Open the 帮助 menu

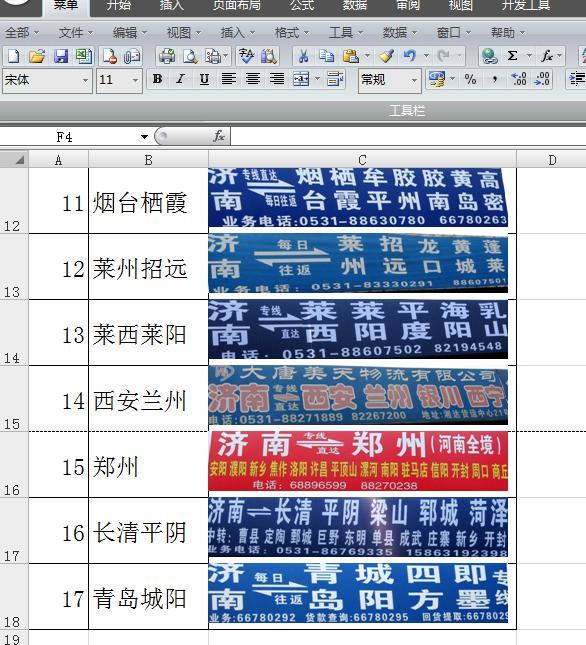508,32
